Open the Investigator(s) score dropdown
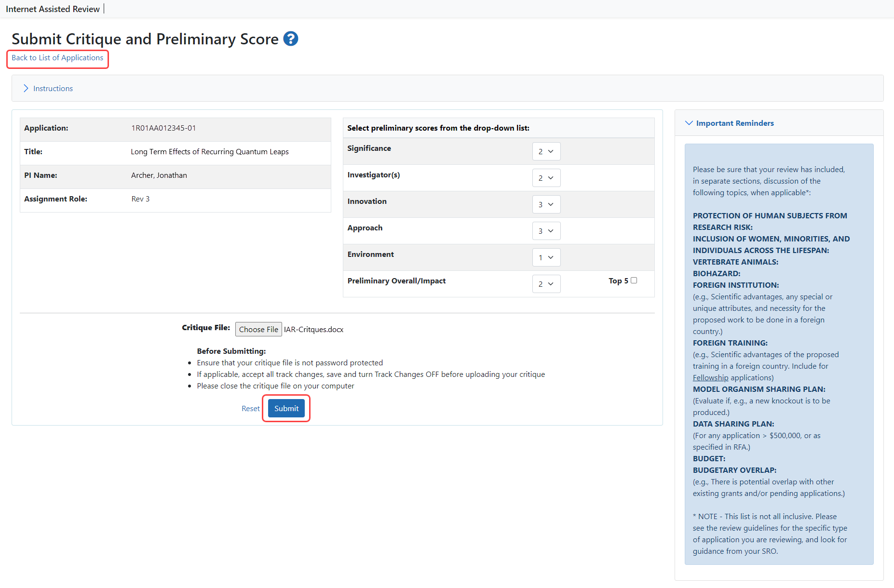This screenshot has height=588, width=894. [x=546, y=178]
